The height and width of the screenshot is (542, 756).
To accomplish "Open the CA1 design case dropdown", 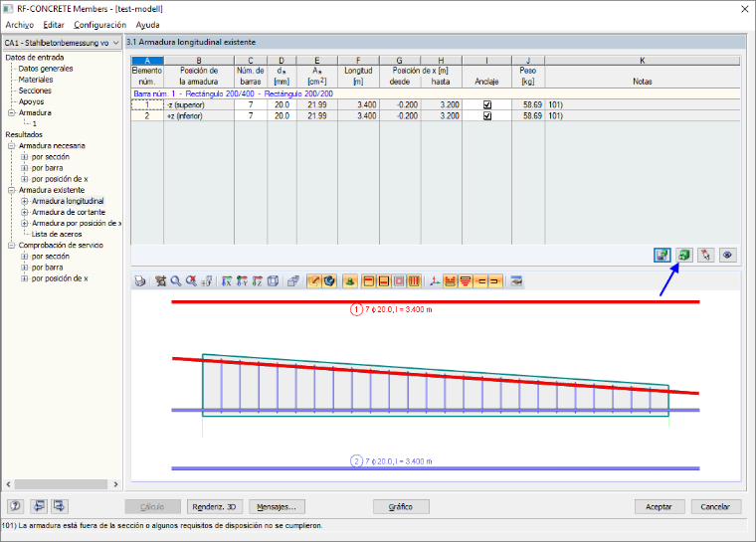I will 62,43.
